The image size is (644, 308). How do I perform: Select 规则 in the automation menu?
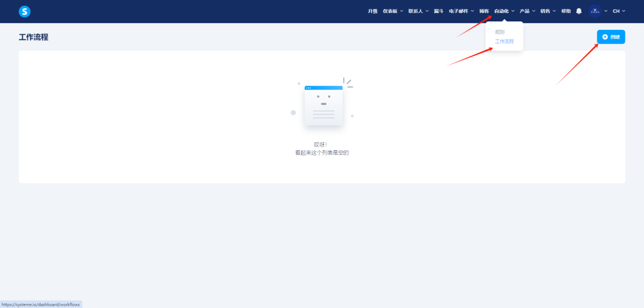[500, 32]
